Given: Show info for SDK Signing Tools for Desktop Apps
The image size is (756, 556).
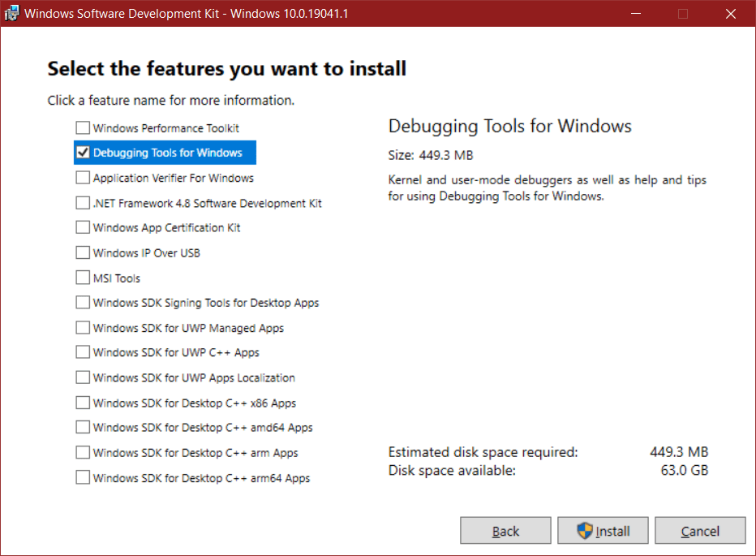Looking at the screenshot, I should (206, 303).
